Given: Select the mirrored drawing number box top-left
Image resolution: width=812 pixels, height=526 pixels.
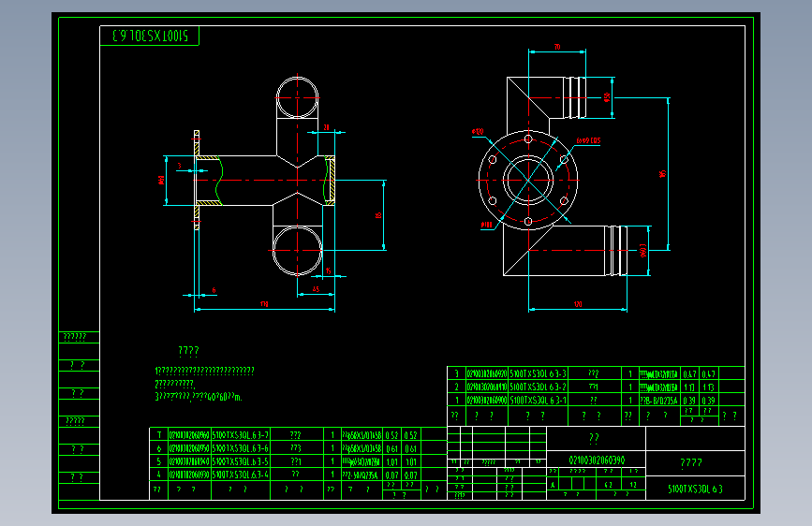Looking at the screenshot, I should (x=149, y=36).
